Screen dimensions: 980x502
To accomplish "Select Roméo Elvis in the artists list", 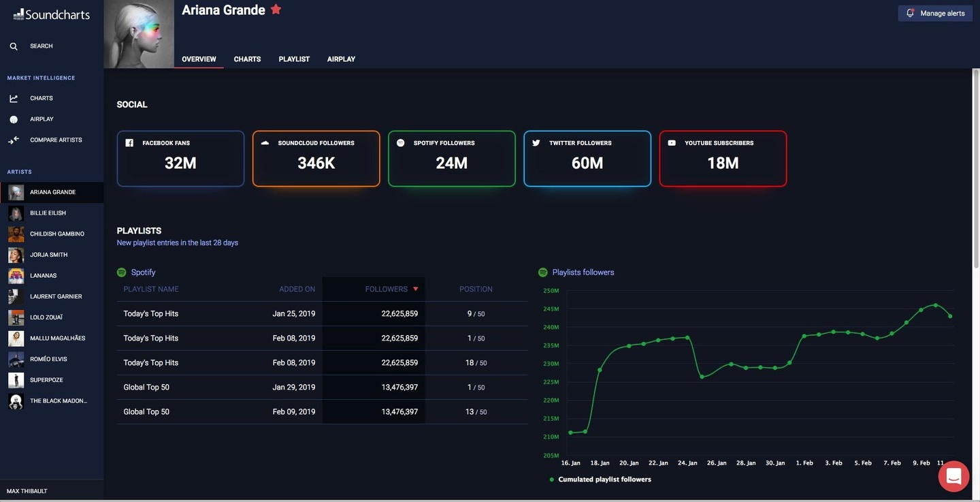I will pyautogui.click(x=52, y=359).
